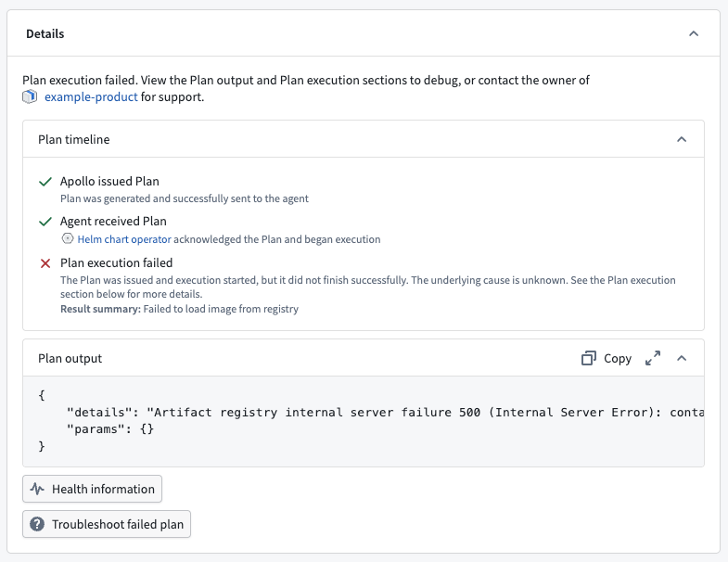Click the "params": {} line in output
728x562 pixels.
[x=110, y=428]
